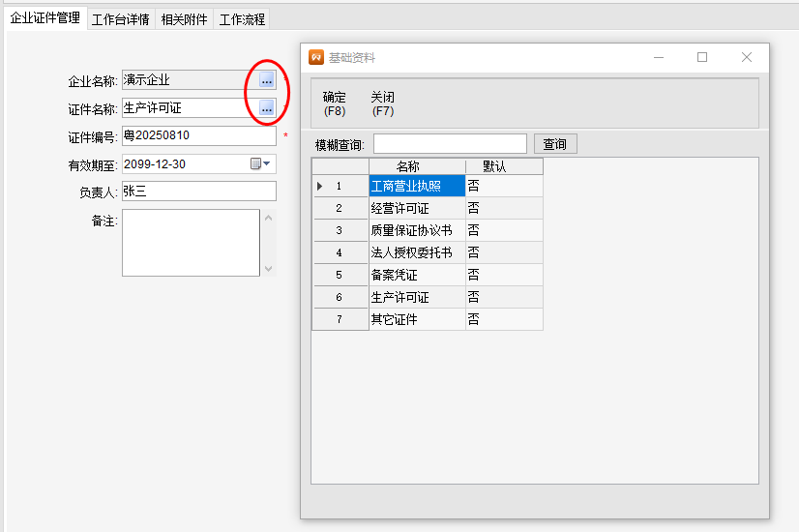Select the 生产许可证 row in the grid
Image resolution: width=799 pixels, height=532 pixels.
(x=417, y=297)
